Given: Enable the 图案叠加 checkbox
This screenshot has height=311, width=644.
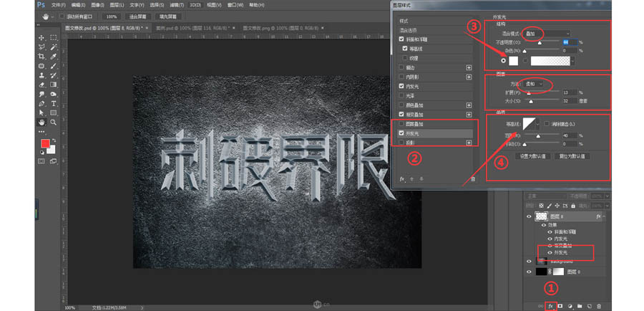Looking at the screenshot, I should (x=402, y=123).
